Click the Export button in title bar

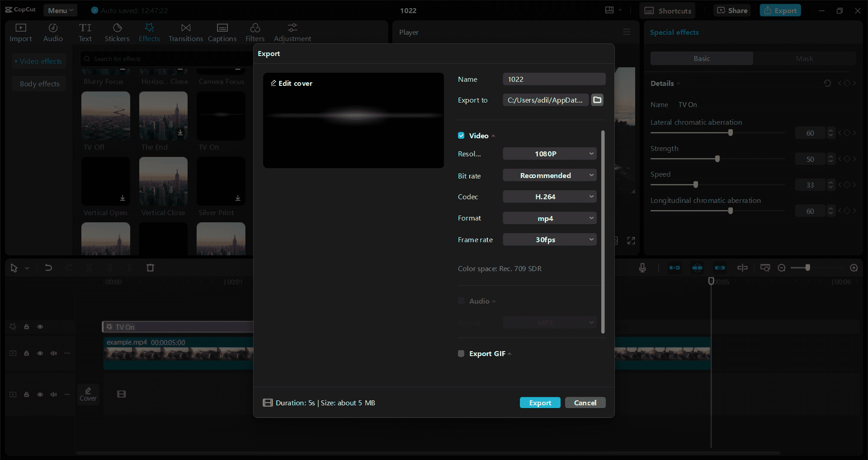pyautogui.click(x=780, y=10)
